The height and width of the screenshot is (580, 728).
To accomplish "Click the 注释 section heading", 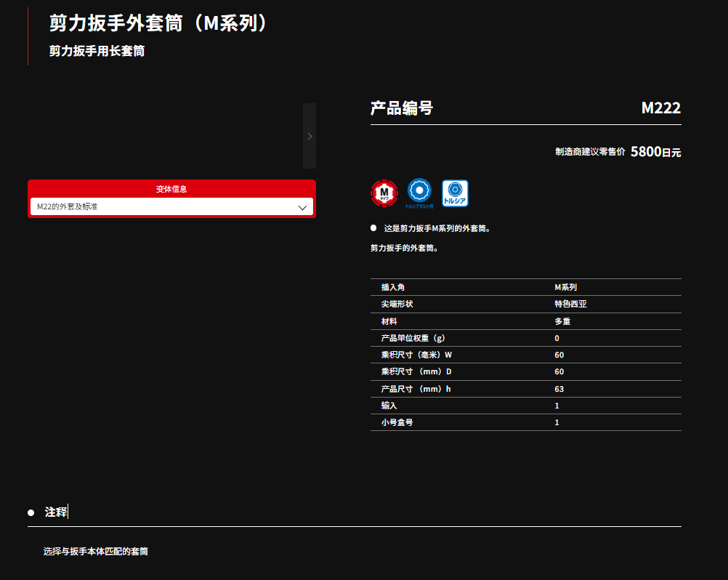I will [x=56, y=512].
